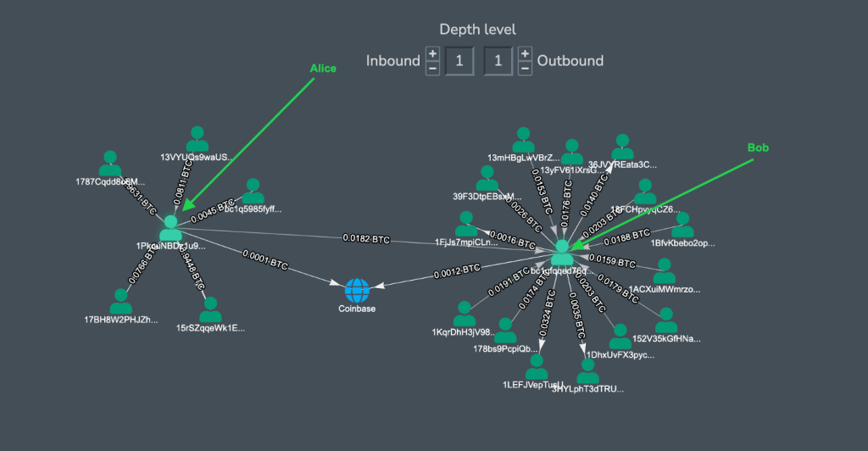Select the 1LEFJVepTusU wallet node
868x451 pixels.
point(537,367)
